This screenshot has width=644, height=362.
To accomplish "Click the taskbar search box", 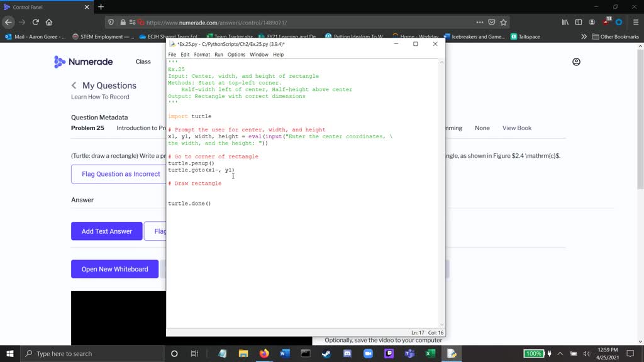I will pos(92,354).
